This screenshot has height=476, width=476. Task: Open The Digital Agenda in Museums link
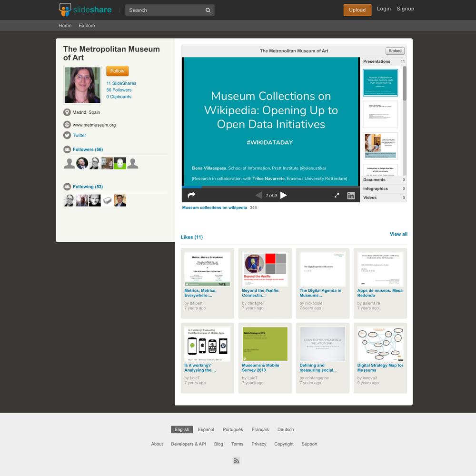[x=320, y=293]
